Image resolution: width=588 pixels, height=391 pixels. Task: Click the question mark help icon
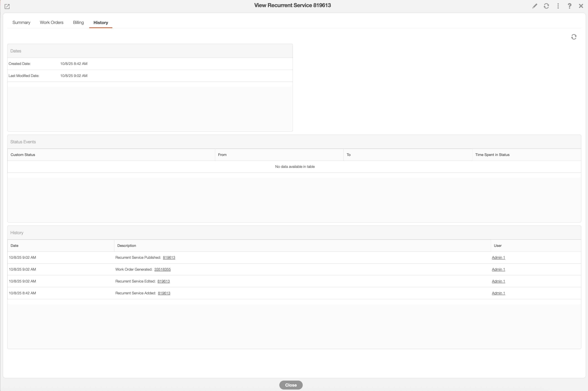point(569,6)
